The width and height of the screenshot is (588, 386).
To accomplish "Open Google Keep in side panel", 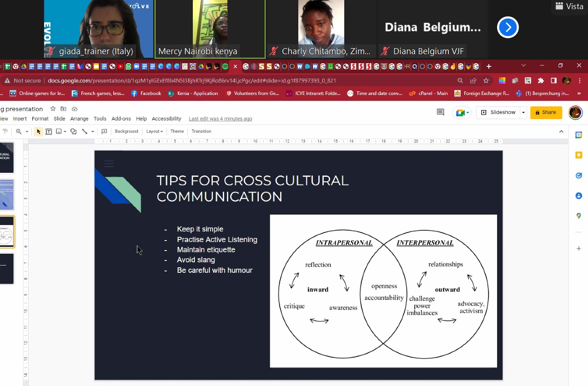I will coord(578,155).
